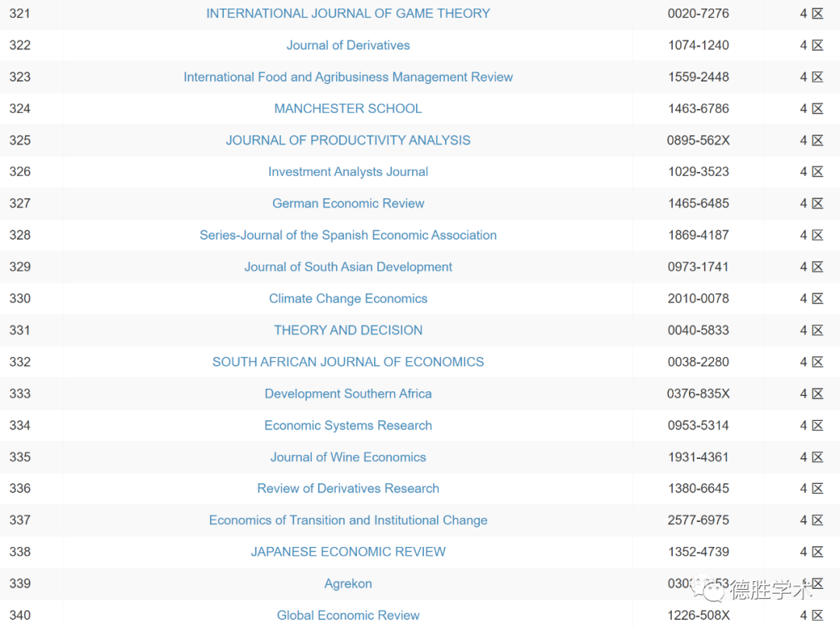Open MANCHESTER SCHOOL journal link
840x627 pixels.
click(x=348, y=108)
